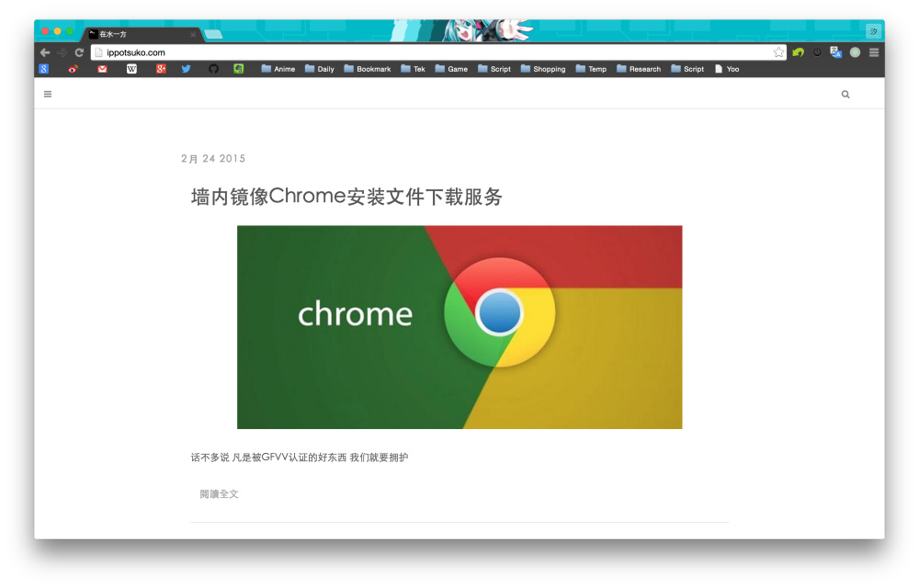Screen dimensions: 919x588
Task: Open the site sidebar hamburger menu
Action: [x=48, y=94]
